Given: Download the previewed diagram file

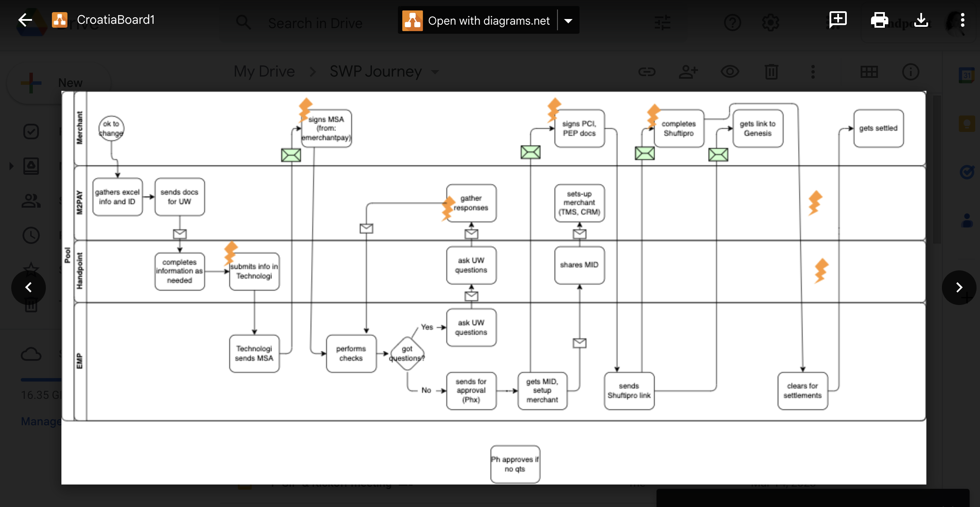Looking at the screenshot, I should tap(921, 20).
